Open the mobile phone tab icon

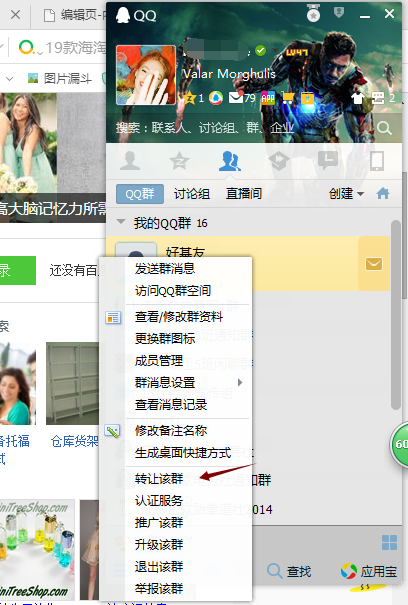coord(377,161)
